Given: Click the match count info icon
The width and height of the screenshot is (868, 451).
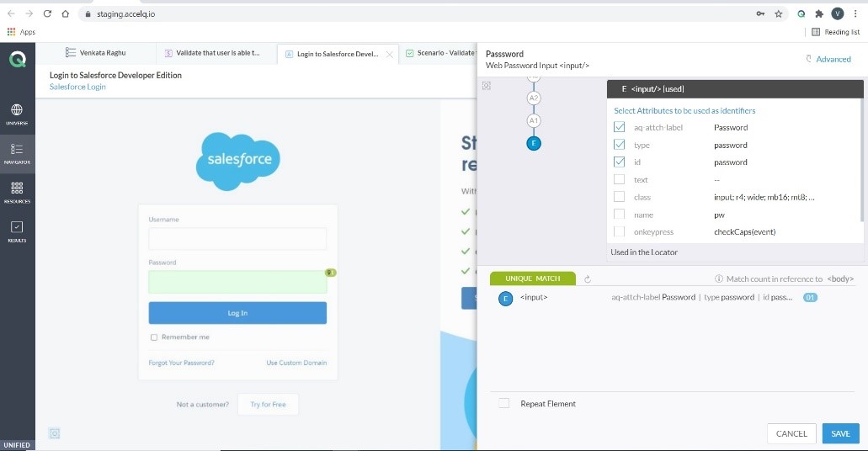Looking at the screenshot, I should coord(719,279).
